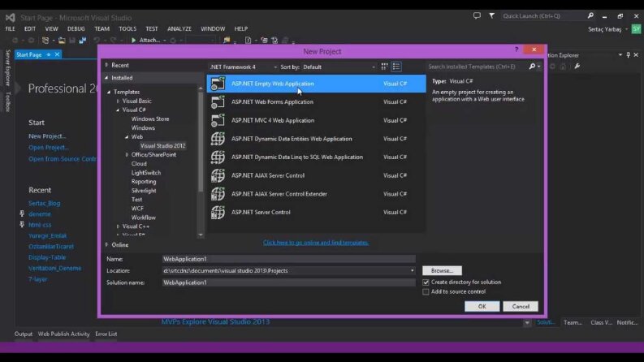The image size is (644, 362).
Task: Select the Windows Store template category
Action: click(x=150, y=119)
